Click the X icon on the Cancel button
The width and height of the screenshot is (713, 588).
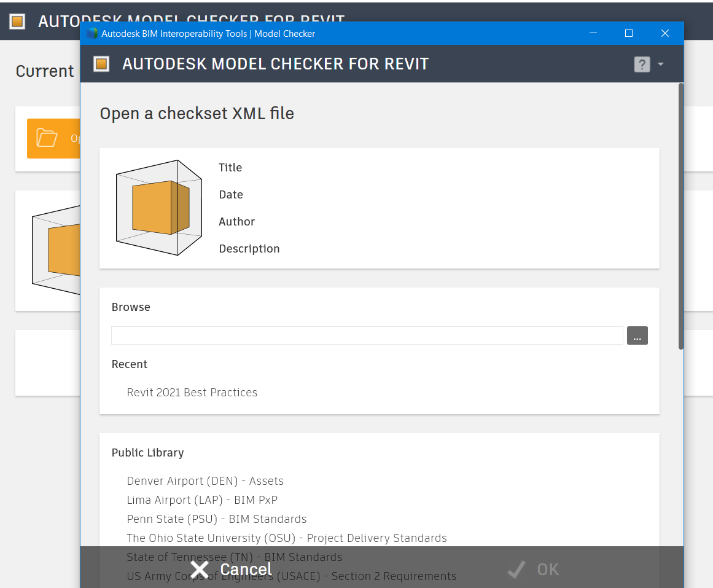[199, 569]
